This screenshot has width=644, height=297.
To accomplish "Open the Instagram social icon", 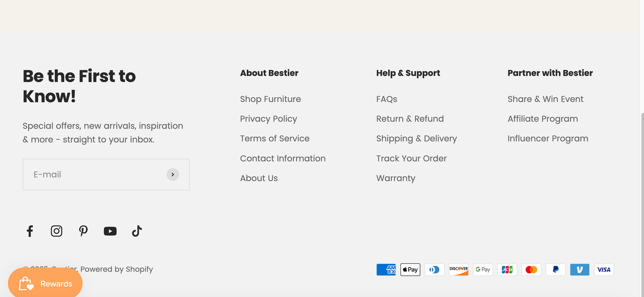I will (56, 231).
